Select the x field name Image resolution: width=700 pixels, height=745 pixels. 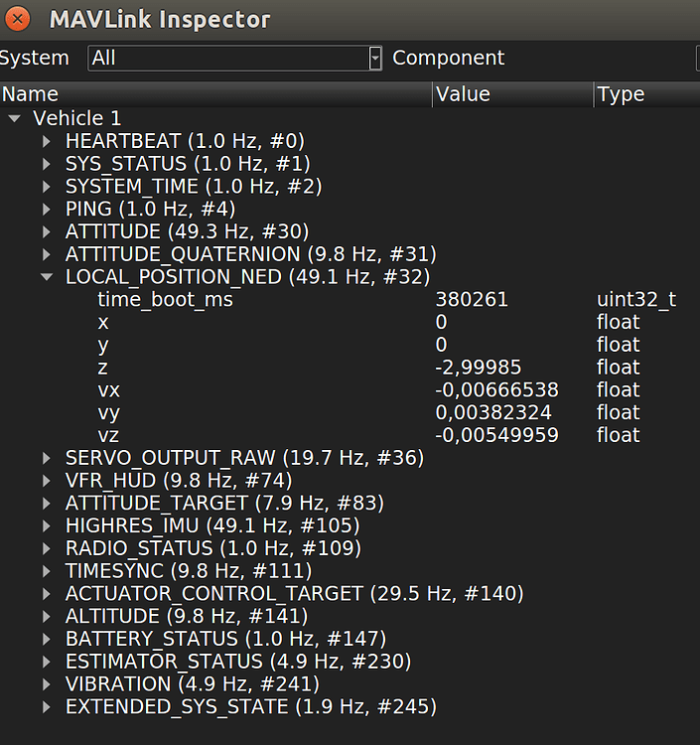pos(103,323)
